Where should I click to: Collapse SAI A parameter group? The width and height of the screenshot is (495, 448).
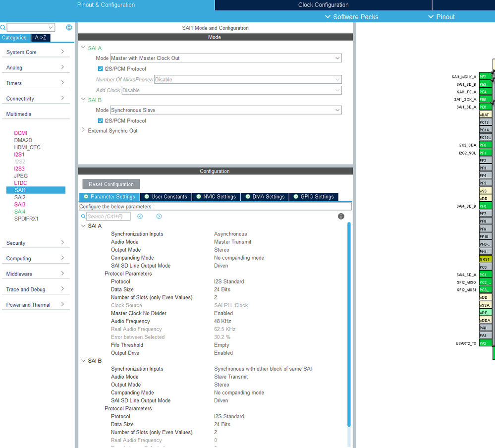[x=83, y=226]
